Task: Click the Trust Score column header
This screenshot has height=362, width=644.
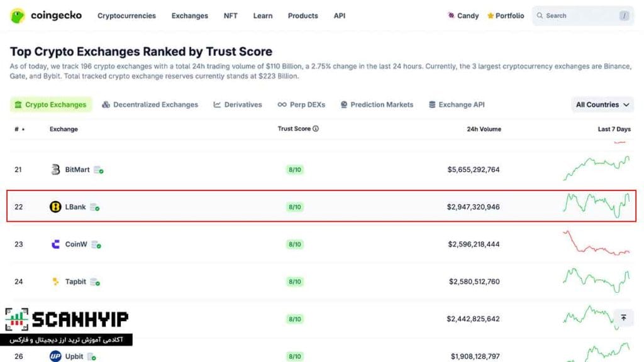Action: coord(294,128)
